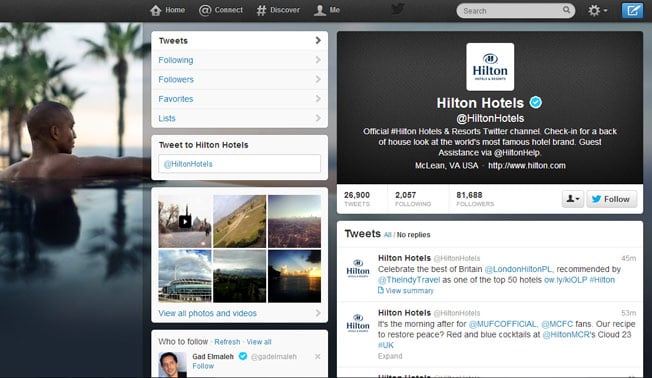Image resolution: width=652 pixels, height=378 pixels.
Task: Open the settings gear menu
Action: (x=598, y=10)
